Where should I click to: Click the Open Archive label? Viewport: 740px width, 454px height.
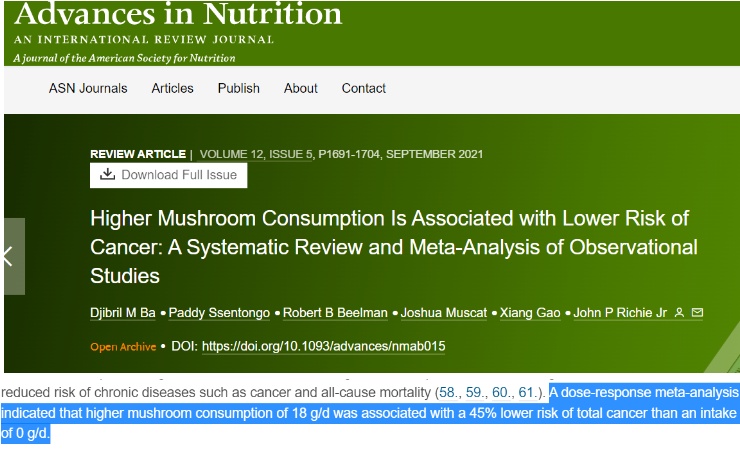pyautogui.click(x=123, y=347)
